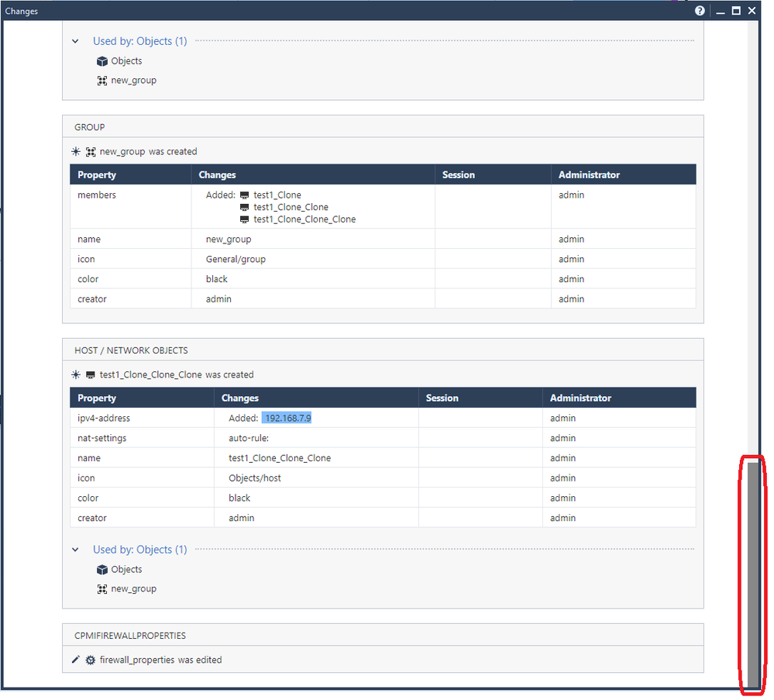Click host icon next to test1_Clone_Clone member
Screen dimensions: 774x700
[244, 207]
